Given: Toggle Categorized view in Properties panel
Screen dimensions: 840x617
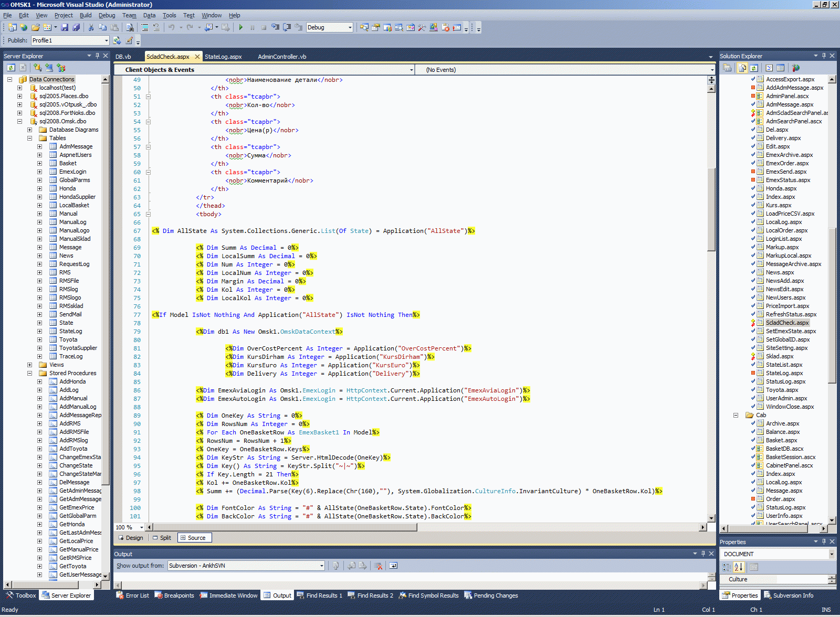Looking at the screenshot, I should 727,567.
